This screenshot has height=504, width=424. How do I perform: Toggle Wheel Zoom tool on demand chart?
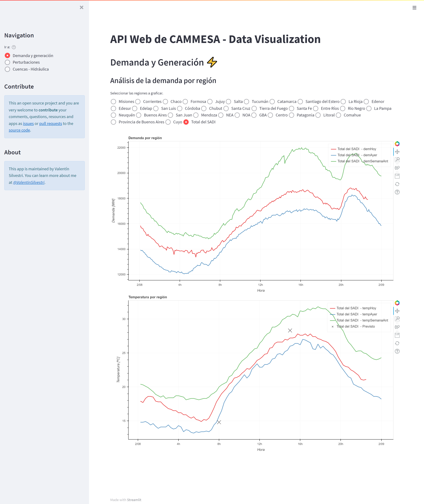(397, 168)
